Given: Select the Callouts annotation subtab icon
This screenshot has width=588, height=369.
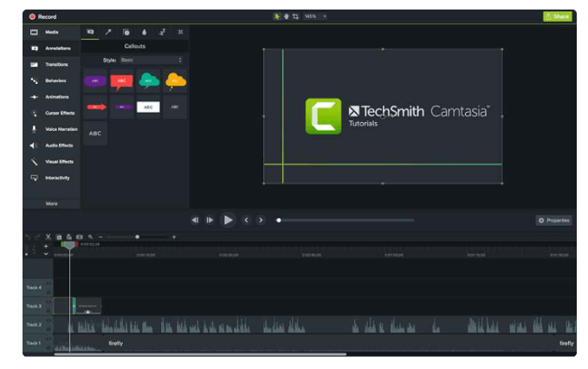Looking at the screenshot, I should (90, 32).
